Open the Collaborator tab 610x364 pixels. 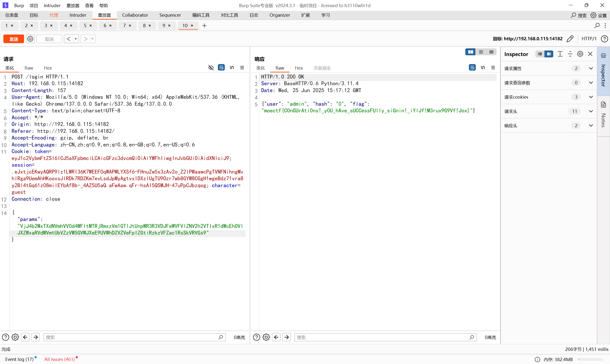click(x=135, y=15)
